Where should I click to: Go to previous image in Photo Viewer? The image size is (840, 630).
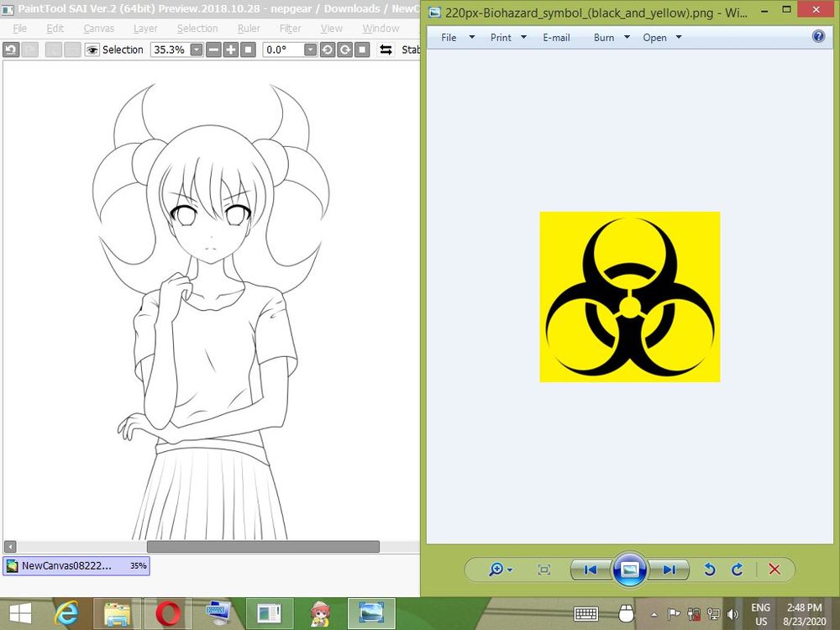(x=591, y=570)
